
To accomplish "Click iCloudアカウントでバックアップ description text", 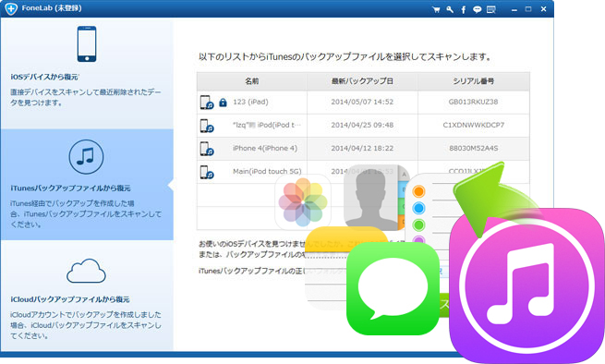I will (x=86, y=325).
